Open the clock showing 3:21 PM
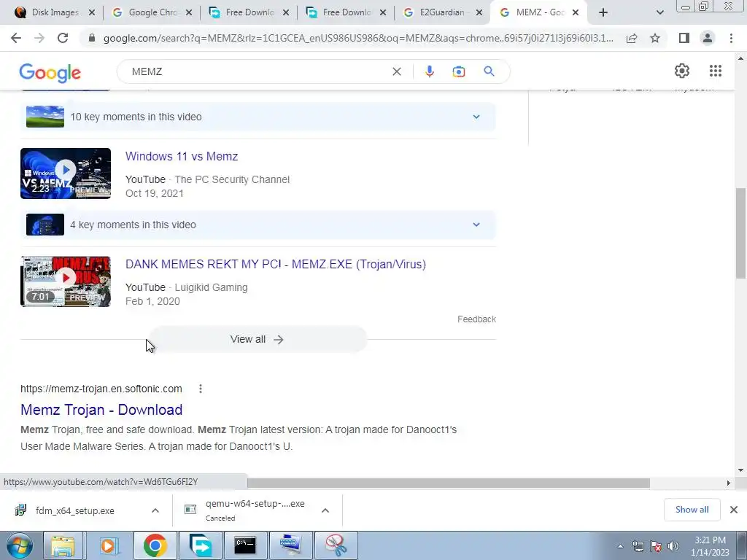This screenshot has width=747, height=560. (x=710, y=546)
